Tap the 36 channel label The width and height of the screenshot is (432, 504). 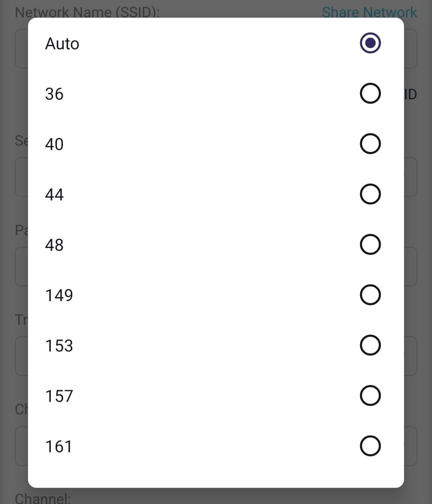[54, 94]
